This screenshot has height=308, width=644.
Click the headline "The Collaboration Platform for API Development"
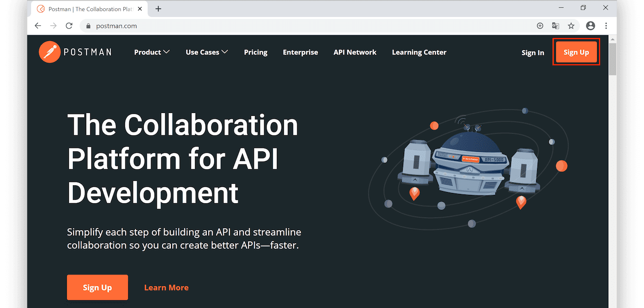coord(183,159)
